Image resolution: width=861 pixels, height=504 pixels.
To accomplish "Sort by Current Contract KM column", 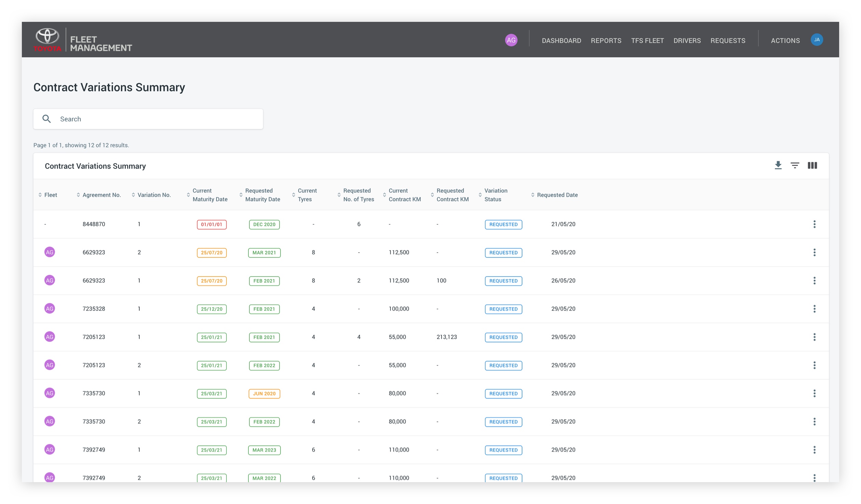I will 402,195.
